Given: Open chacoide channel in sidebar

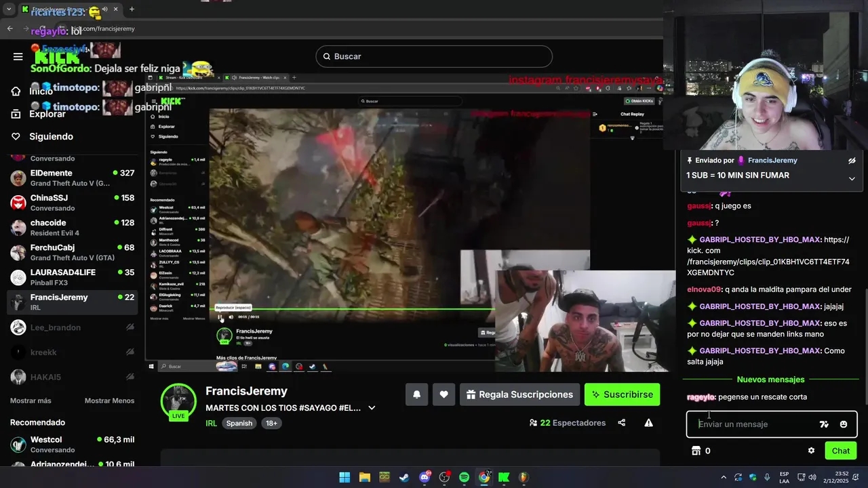Looking at the screenshot, I should 72,228.
